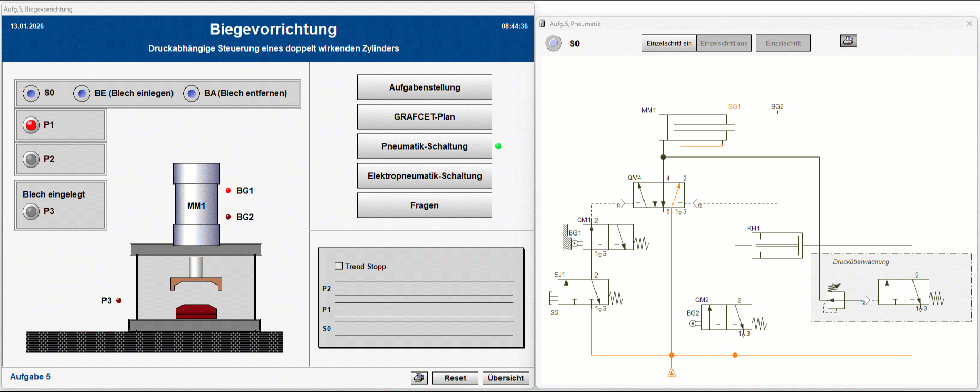Click the printer icon in pneumatic window
Screen dimensions: 980x392
coord(848,41)
